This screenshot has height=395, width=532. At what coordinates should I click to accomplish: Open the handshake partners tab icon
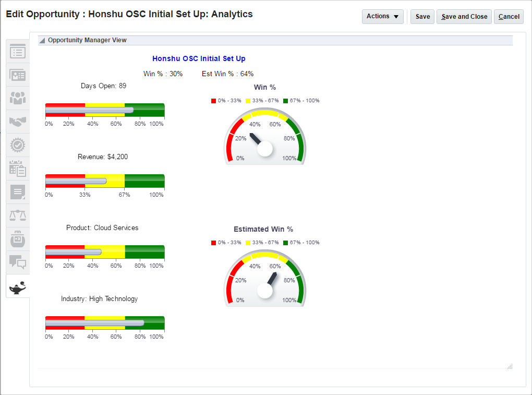18,122
